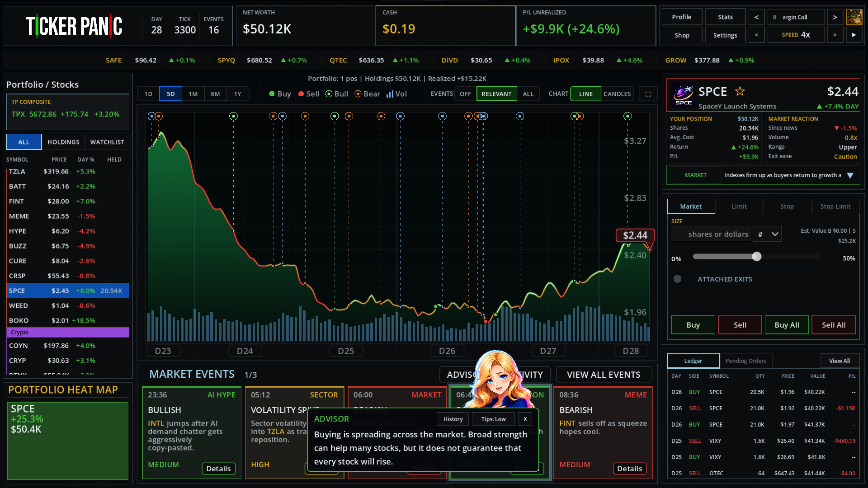Click the SPCE company logo icon
This screenshot has width=868, height=488.
683,94
